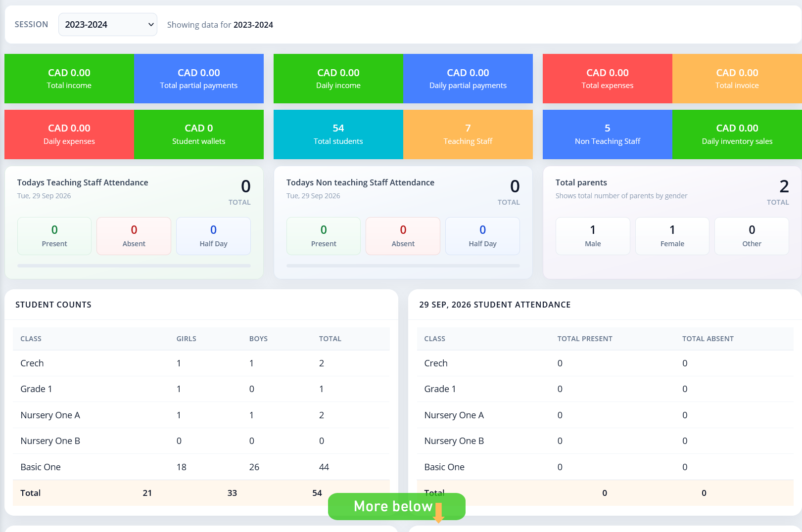
Task: Click 'Todays Teaching Staff Attendance' heading
Action: coord(83,182)
